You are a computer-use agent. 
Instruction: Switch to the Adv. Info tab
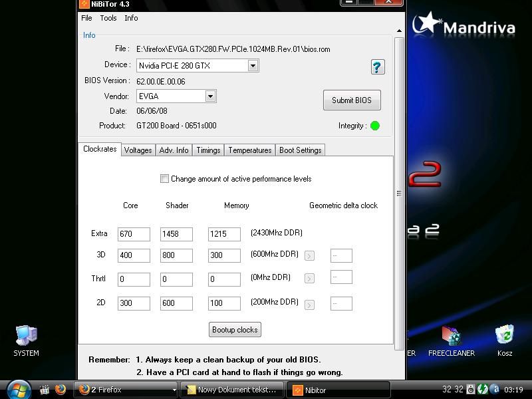[174, 150]
